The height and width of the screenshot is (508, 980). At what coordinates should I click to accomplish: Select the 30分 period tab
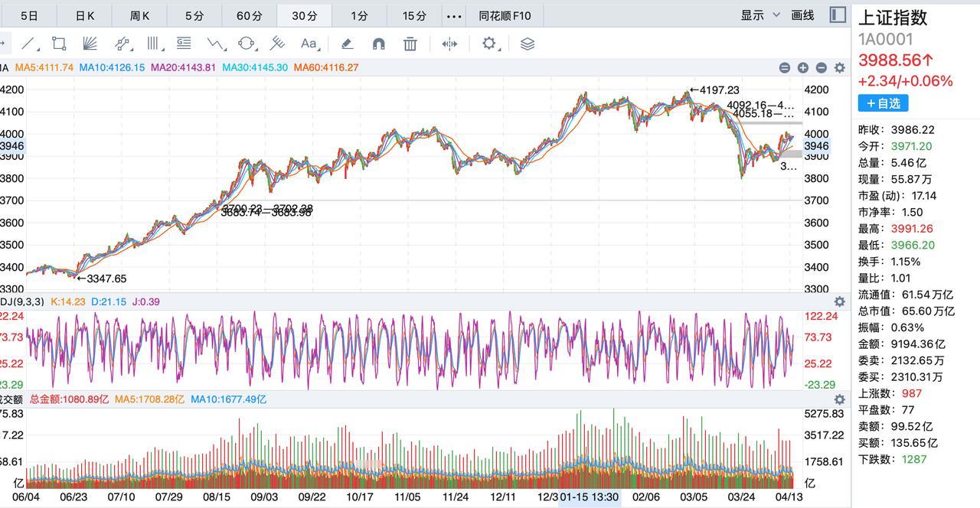[x=304, y=15]
